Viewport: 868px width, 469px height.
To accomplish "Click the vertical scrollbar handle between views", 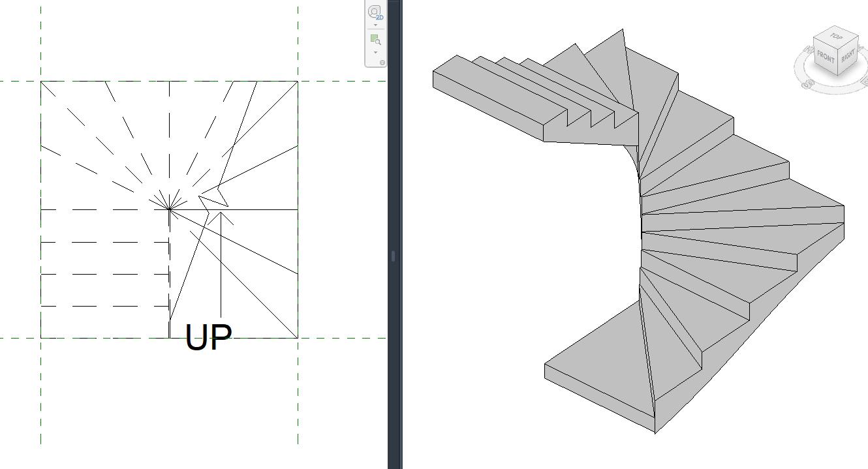I will tap(394, 254).
